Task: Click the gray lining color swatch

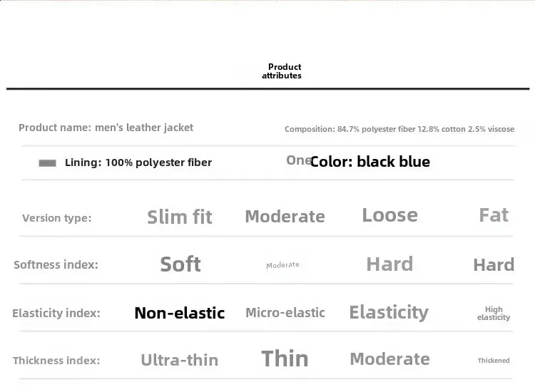Action: pos(47,163)
